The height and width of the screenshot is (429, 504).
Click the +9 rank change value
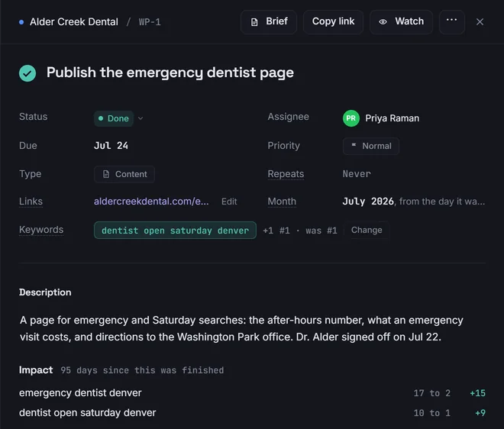[x=480, y=413]
